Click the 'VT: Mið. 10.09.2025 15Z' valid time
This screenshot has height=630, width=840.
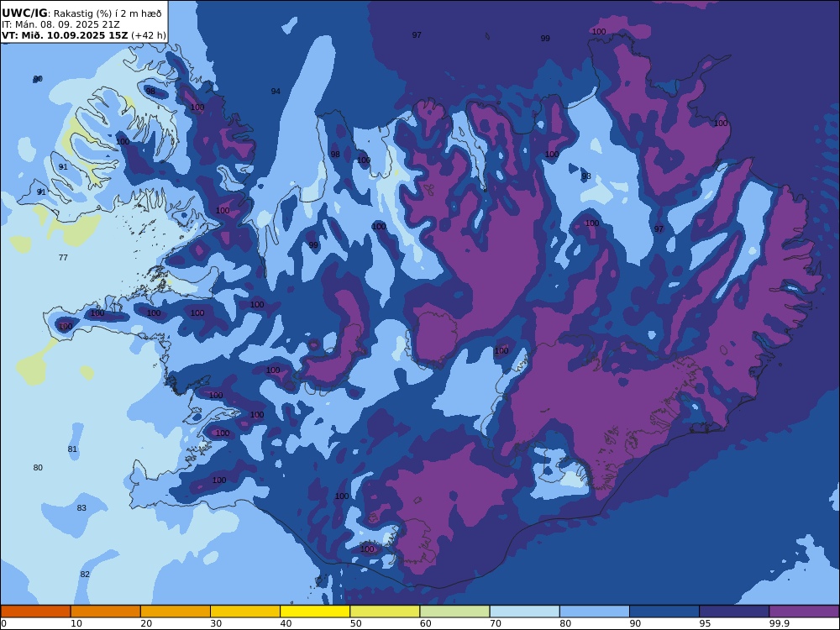point(65,35)
